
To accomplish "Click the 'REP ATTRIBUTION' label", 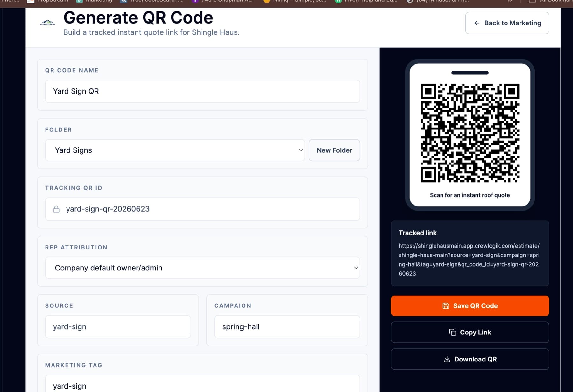I will 76,248.
